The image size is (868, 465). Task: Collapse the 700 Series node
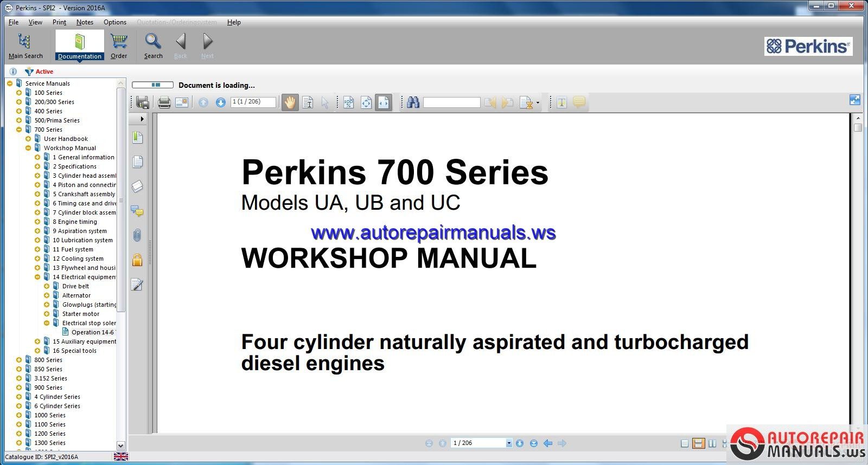(x=19, y=130)
